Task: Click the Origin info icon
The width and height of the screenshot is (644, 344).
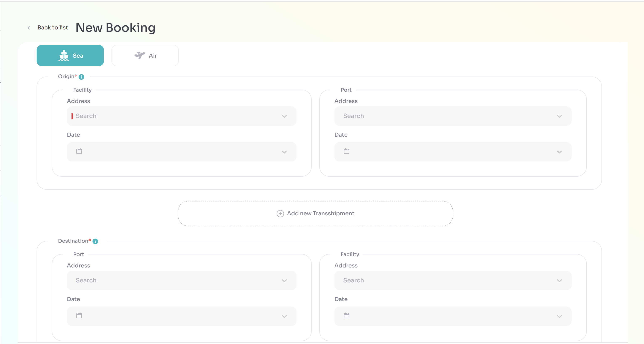Action: [81, 77]
